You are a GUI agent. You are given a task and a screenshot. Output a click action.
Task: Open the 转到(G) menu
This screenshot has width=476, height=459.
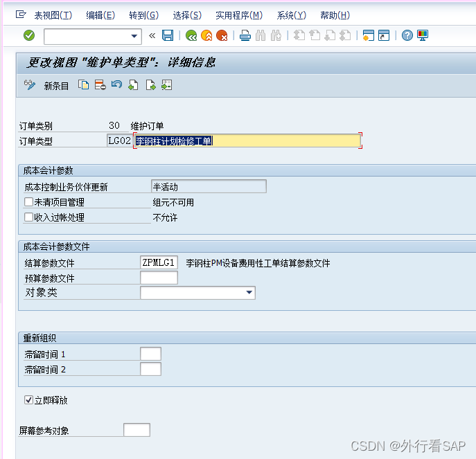pos(144,15)
